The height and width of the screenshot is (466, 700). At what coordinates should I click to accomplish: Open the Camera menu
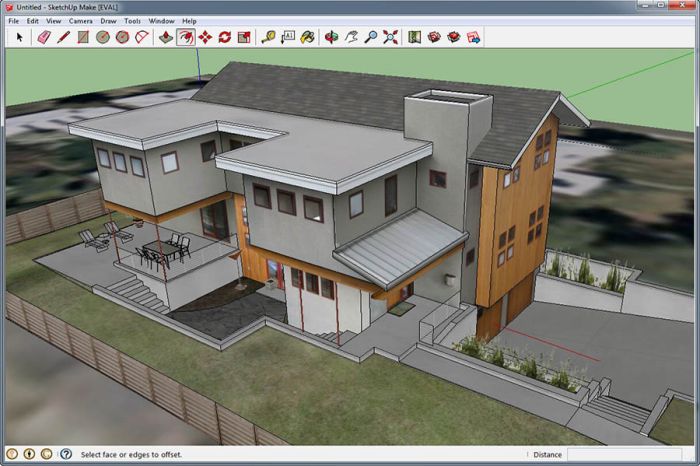pos(81,20)
